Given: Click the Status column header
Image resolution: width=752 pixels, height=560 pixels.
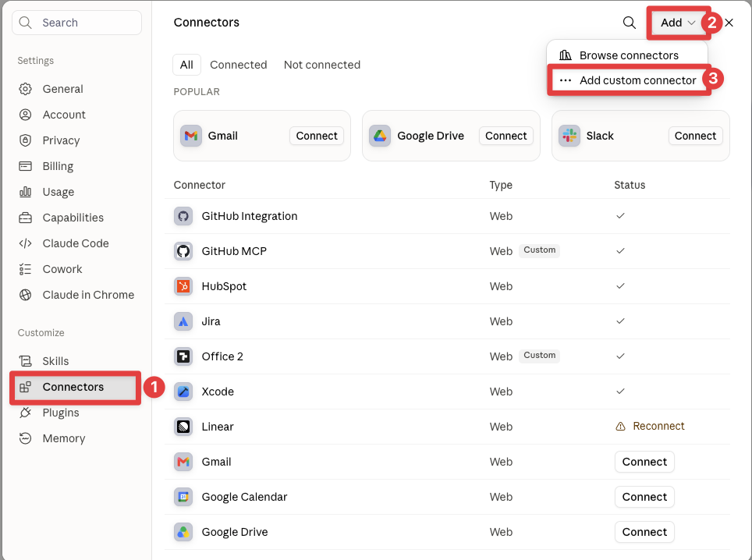Looking at the screenshot, I should click(630, 185).
